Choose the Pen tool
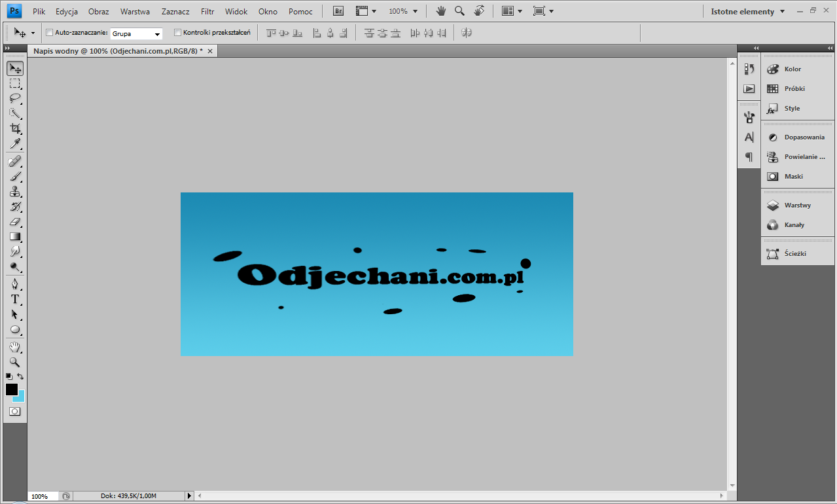 pyautogui.click(x=14, y=284)
